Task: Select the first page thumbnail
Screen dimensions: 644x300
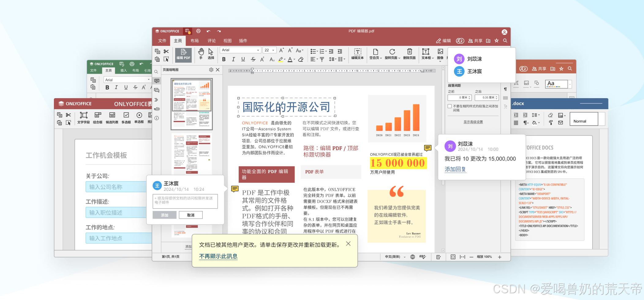Action: coord(192,104)
